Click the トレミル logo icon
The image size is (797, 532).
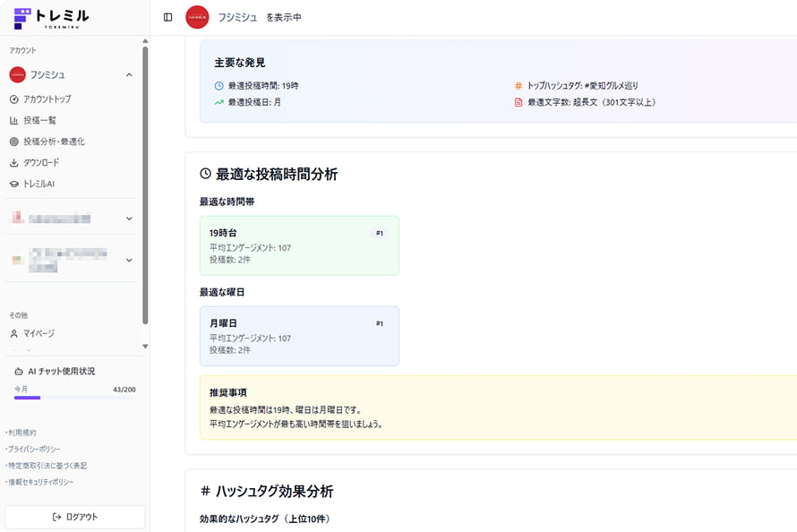(x=22, y=18)
